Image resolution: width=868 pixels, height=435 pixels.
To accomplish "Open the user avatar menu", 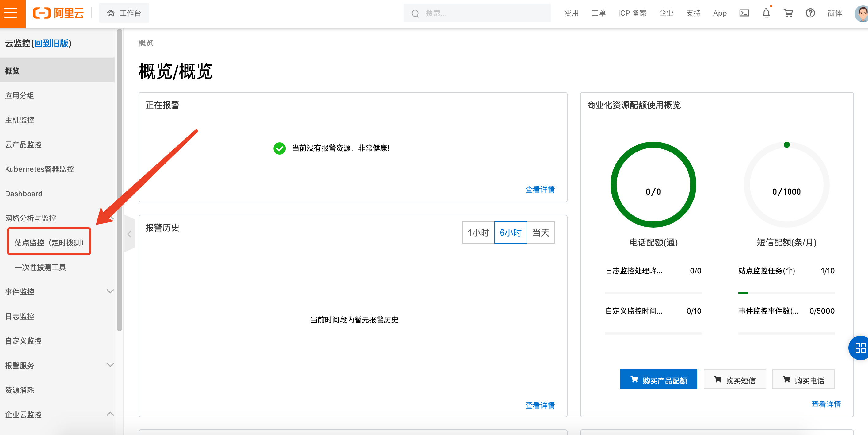I will (x=861, y=13).
